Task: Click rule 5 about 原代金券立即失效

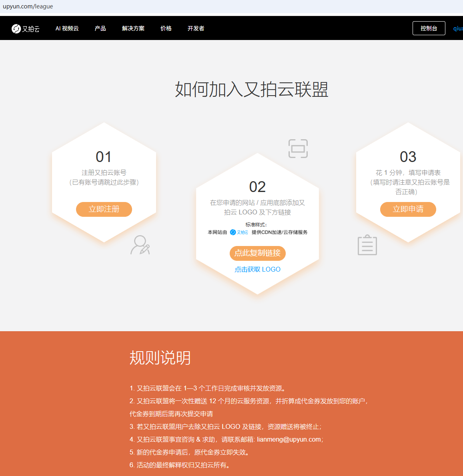Action: (190, 452)
